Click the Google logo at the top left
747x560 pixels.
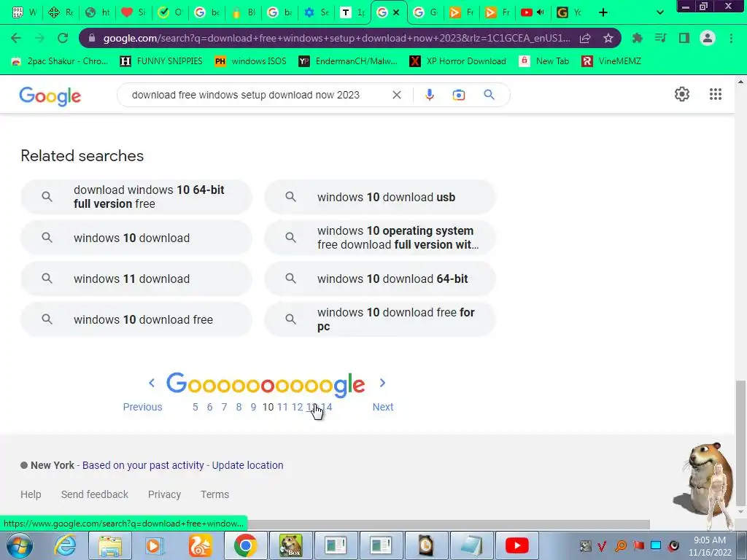[50, 96]
